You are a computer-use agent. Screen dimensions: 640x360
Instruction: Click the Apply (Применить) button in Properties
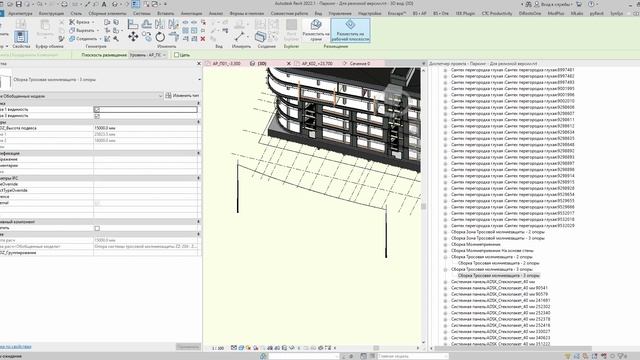click(188, 347)
